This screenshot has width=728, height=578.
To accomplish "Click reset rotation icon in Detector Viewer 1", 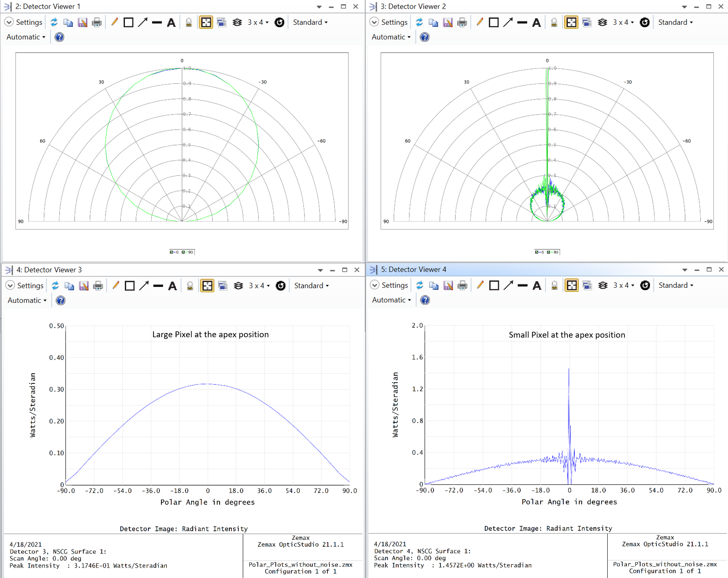I will coord(280,22).
